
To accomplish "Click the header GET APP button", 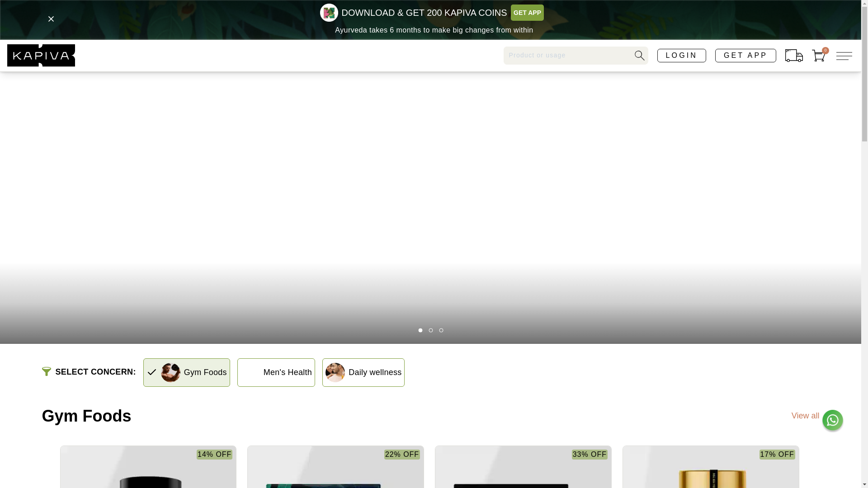I will (745, 56).
